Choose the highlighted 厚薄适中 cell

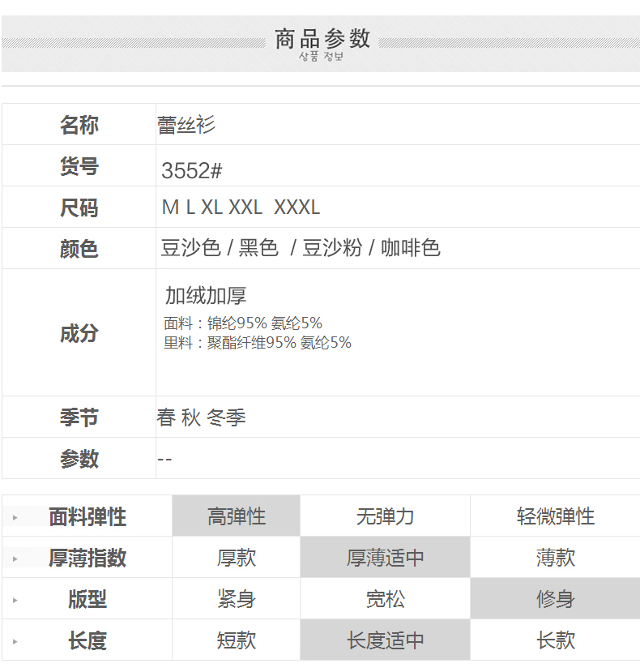[385, 558]
